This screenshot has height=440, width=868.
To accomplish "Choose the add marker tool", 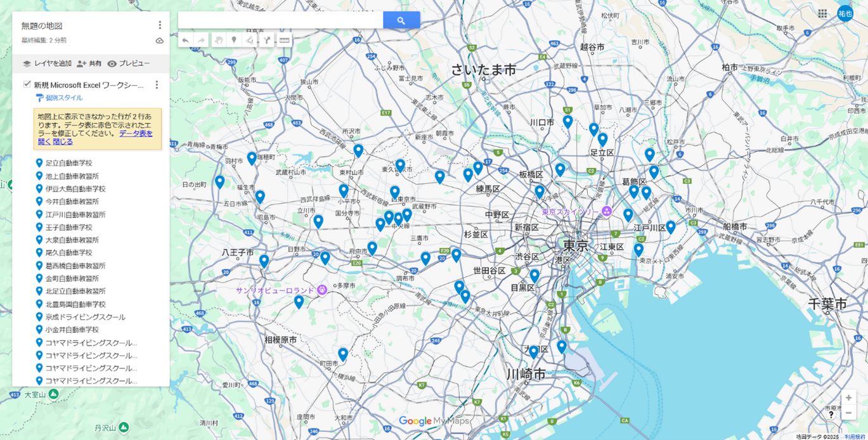I will tap(234, 41).
